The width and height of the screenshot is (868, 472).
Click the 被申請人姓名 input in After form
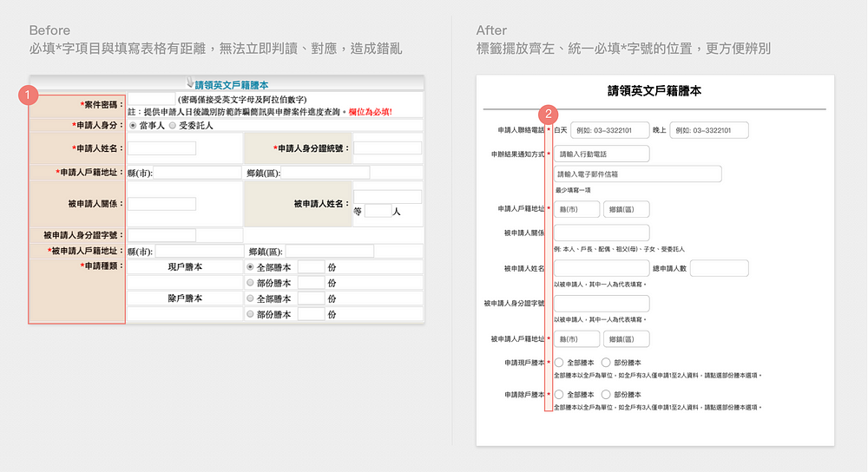tap(602, 268)
